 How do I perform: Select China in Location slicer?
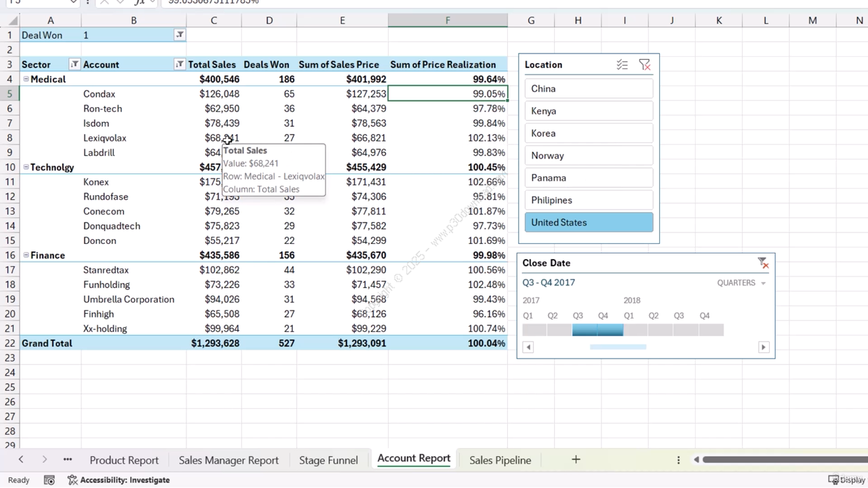pos(589,89)
